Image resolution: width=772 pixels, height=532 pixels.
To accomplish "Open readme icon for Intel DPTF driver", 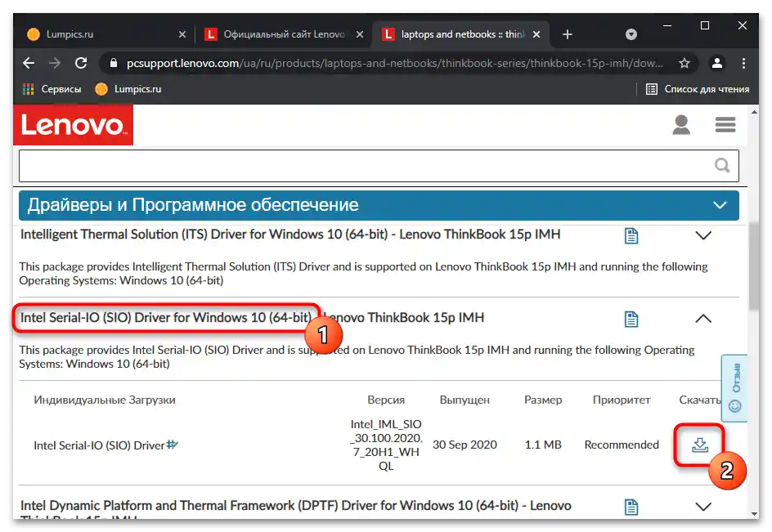I will [631, 507].
